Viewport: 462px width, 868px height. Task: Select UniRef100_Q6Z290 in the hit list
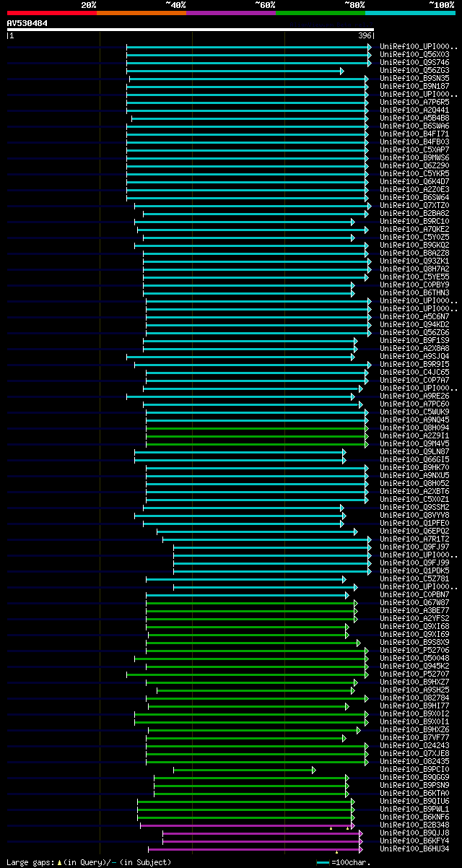pos(414,165)
